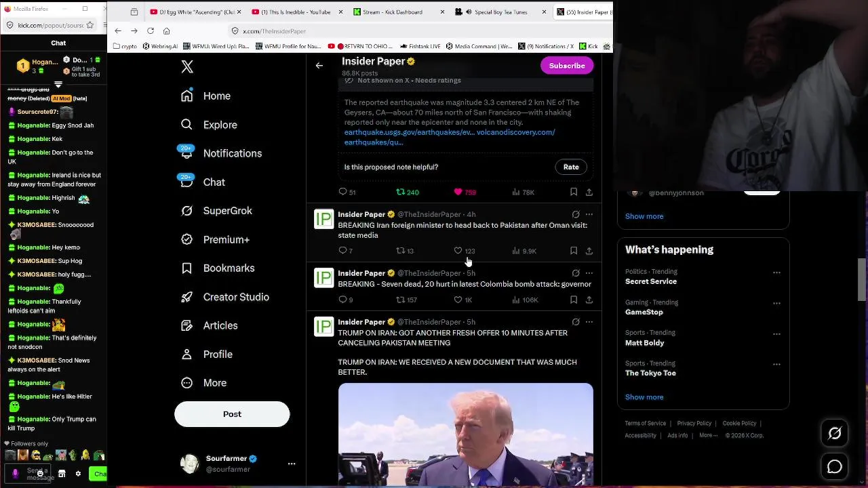Image resolution: width=868 pixels, height=488 pixels.
Task: Go back with arrow beside Insider Paper
Action: (319, 66)
